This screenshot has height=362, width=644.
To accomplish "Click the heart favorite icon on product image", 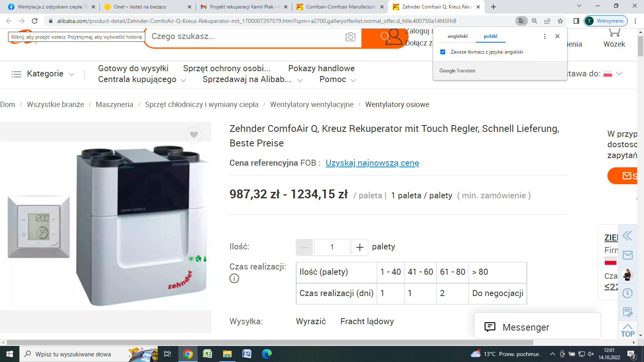I will click(194, 135).
